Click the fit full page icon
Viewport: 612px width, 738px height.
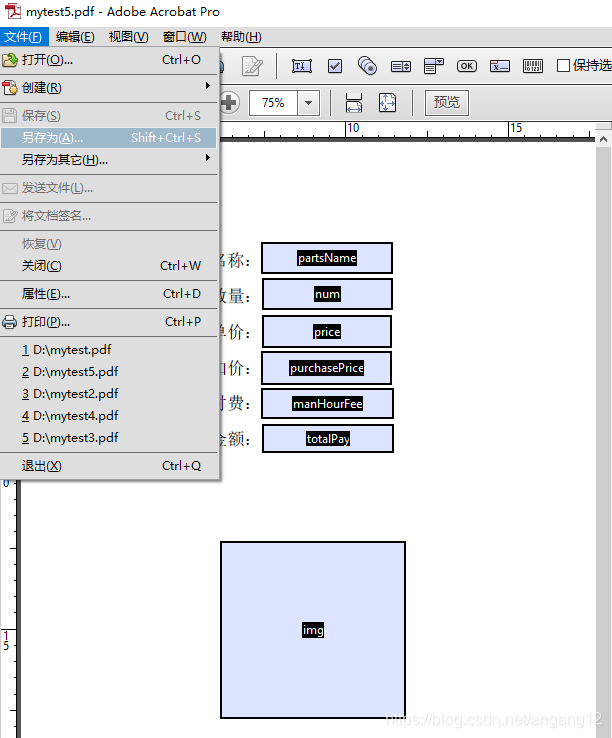tap(387, 102)
